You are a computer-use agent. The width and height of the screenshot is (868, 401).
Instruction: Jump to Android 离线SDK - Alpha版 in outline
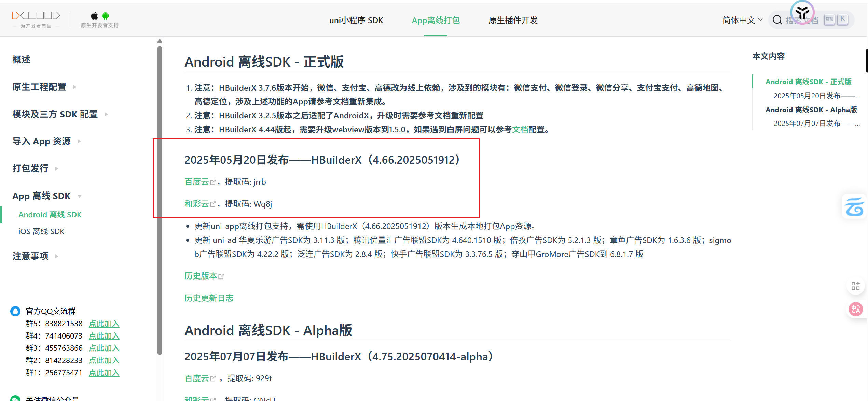(x=811, y=110)
